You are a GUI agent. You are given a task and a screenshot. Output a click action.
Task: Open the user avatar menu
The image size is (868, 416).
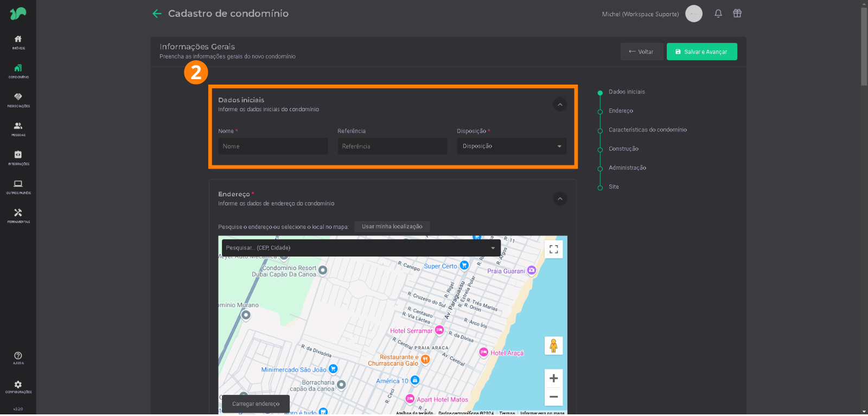point(694,14)
